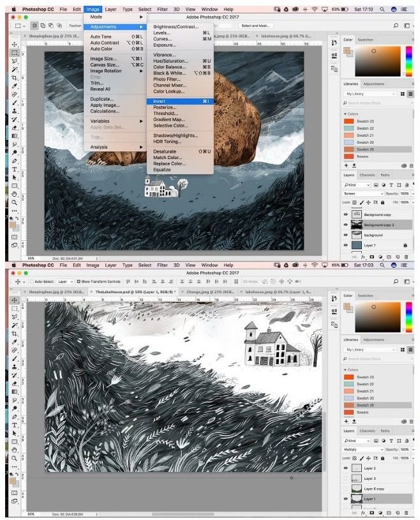Select the Crop tool in upper Photoshop toolbar
The width and height of the screenshot is (420, 520).
click(15, 77)
